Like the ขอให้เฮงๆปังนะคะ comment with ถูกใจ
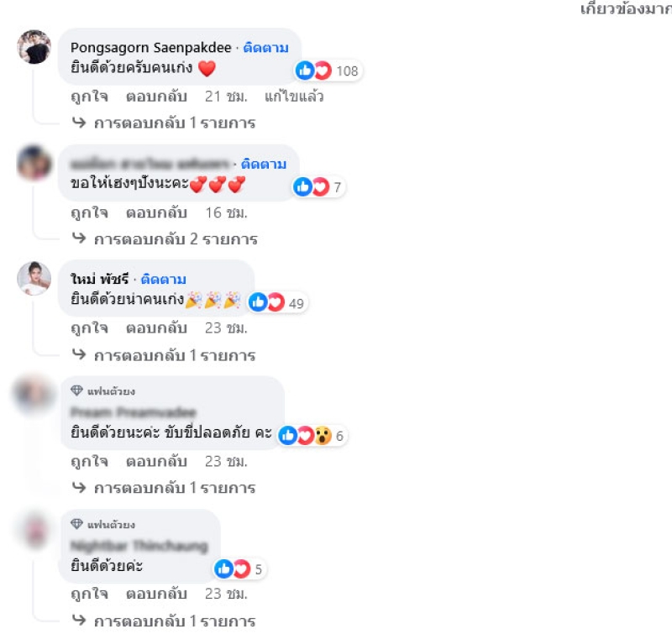The image size is (672, 634). point(90,212)
